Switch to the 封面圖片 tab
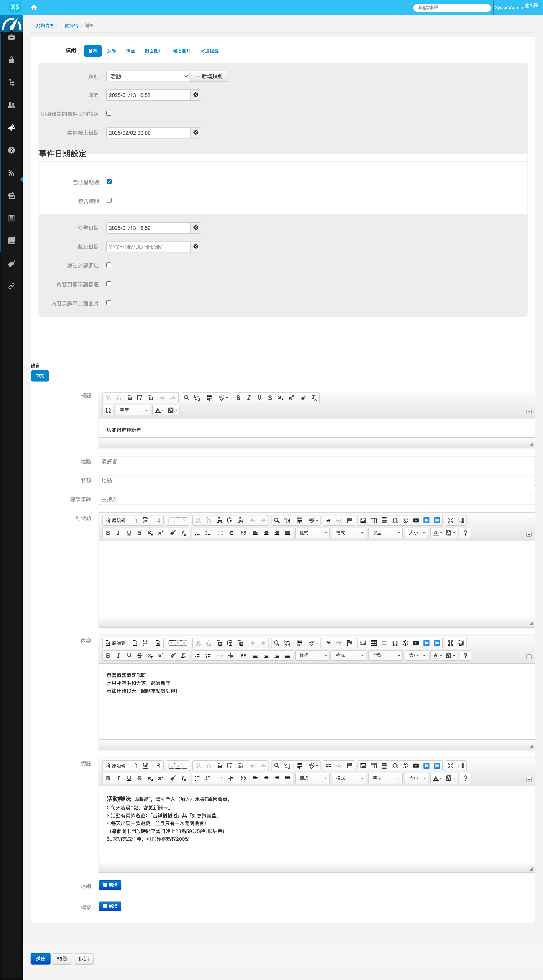 pos(154,51)
